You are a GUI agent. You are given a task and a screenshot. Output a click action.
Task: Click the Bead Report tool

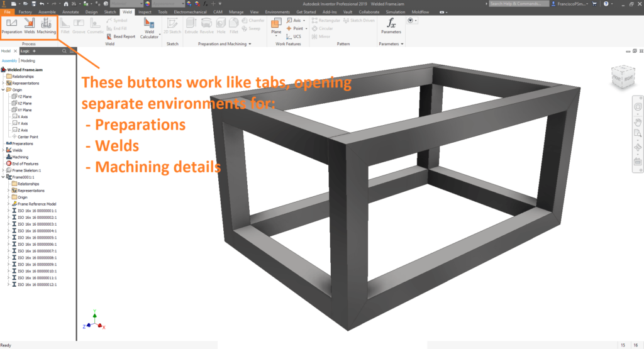pyautogui.click(x=121, y=36)
